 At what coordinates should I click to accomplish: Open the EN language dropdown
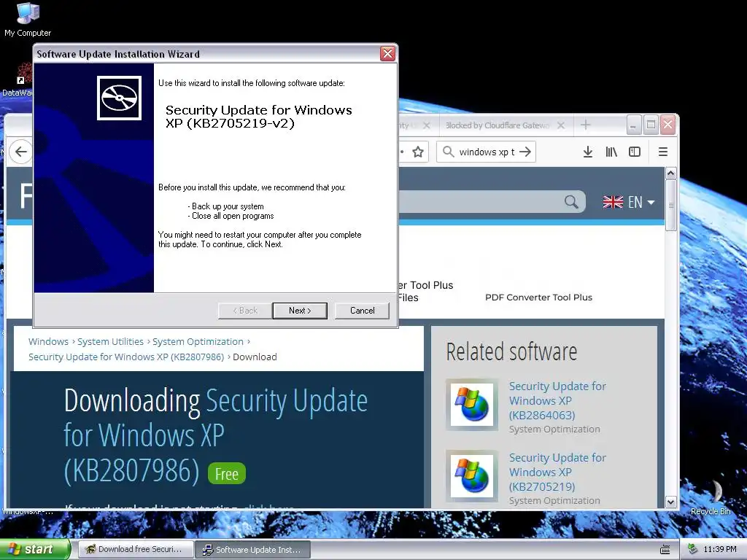click(x=641, y=202)
